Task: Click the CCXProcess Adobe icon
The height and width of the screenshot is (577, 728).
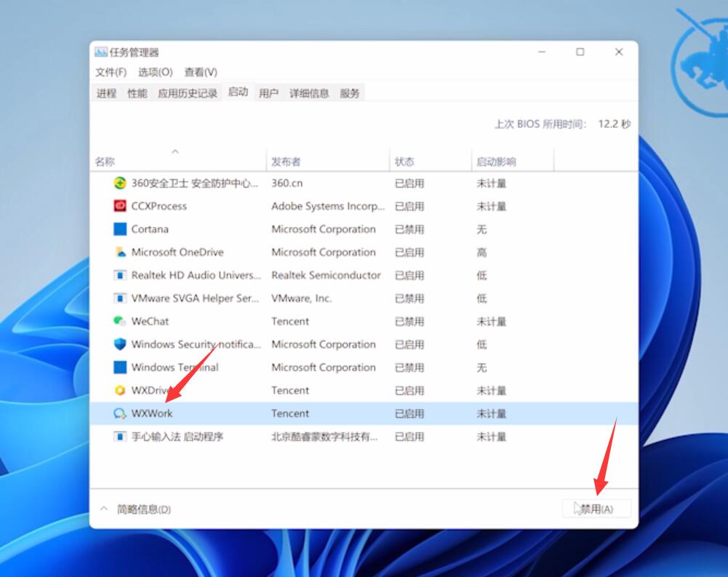Action: coord(120,206)
